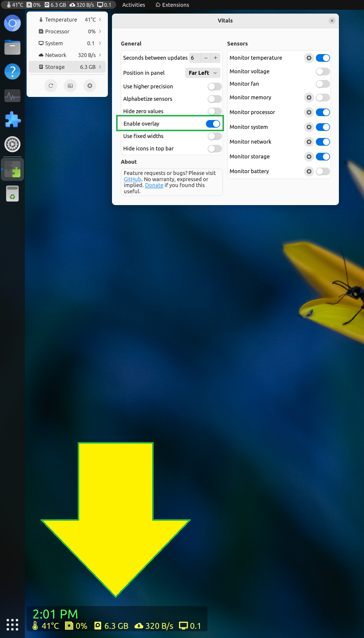This screenshot has height=638, width=364.
Task: Click the System 0.1 menu entry
Action: 67,43
